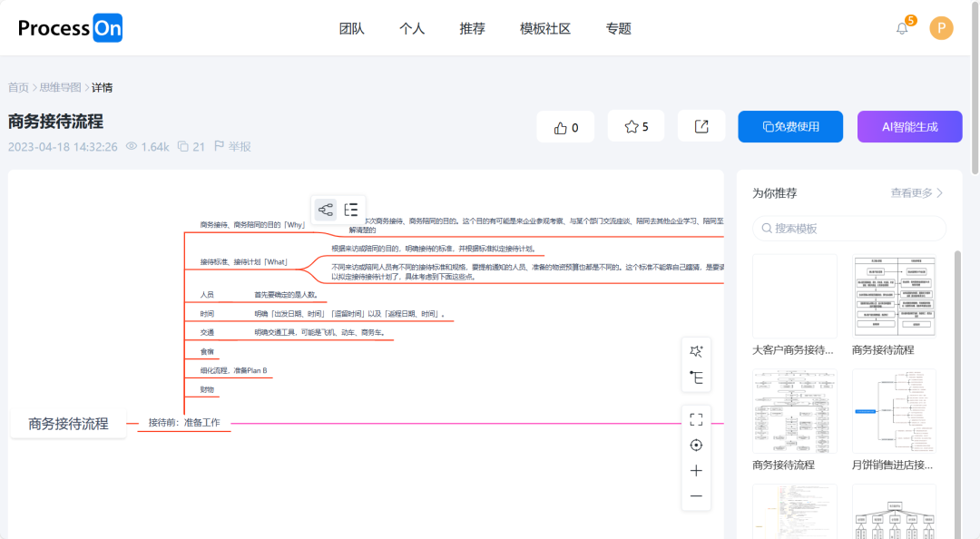The height and width of the screenshot is (539, 980).
Task: Select node 接待标准、接待计划「What」
Action: click(x=244, y=262)
